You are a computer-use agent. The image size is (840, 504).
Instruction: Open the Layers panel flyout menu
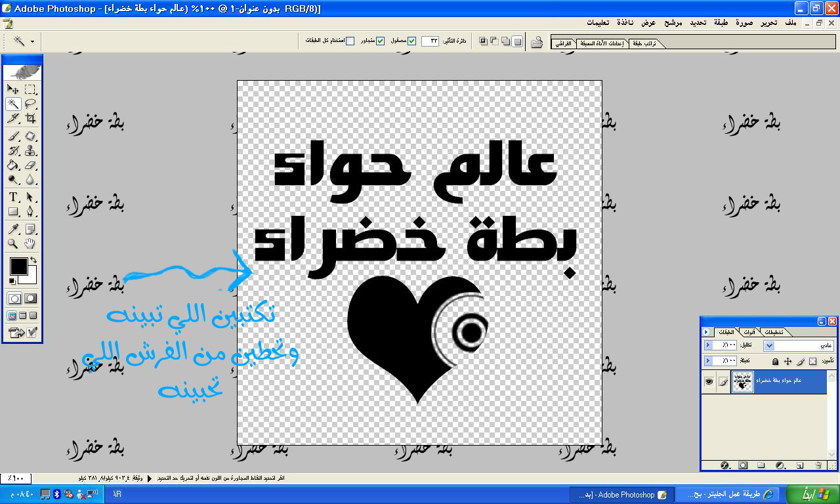point(706,332)
